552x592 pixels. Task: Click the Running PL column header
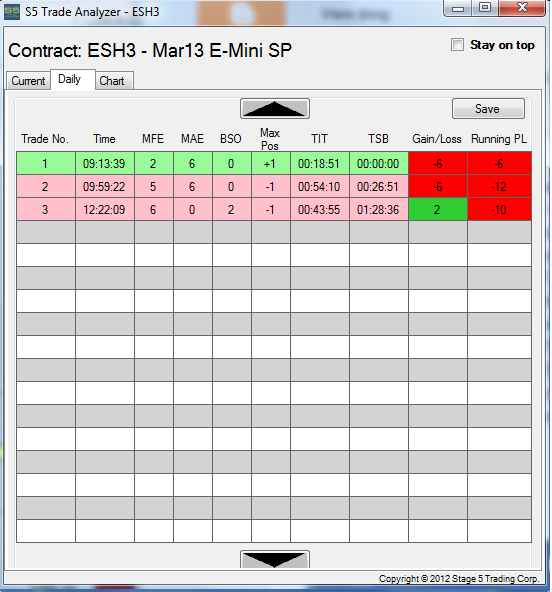point(499,139)
